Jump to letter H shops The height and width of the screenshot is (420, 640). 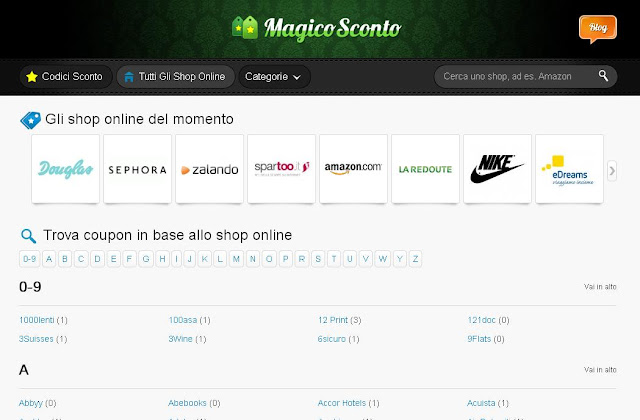pyautogui.click(x=162, y=259)
